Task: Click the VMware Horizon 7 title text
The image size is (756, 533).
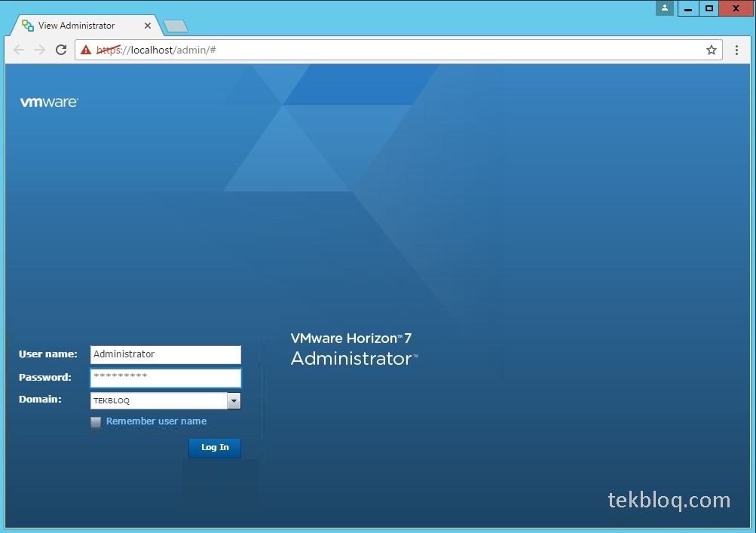Action: click(x=351, y=338)
